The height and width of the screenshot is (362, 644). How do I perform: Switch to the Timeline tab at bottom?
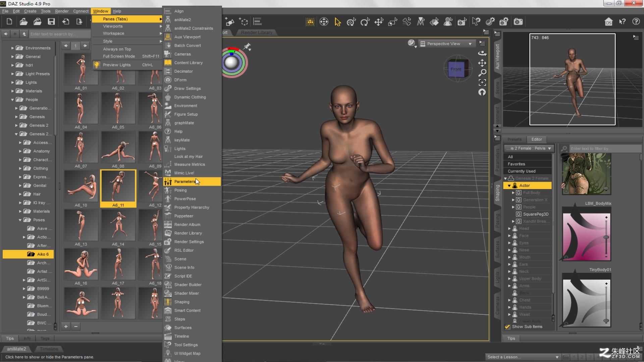pyautogui.click(x=49, y=349)
